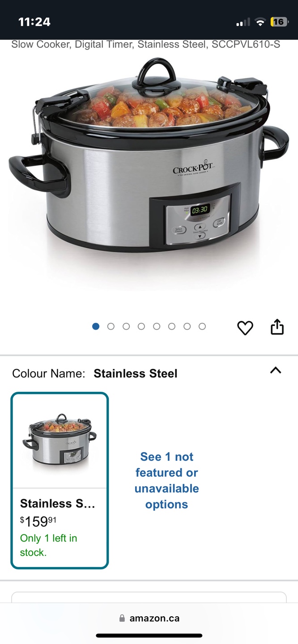
Task: Jump to the fifth carousel image dot
Action: tap(157, 326)
